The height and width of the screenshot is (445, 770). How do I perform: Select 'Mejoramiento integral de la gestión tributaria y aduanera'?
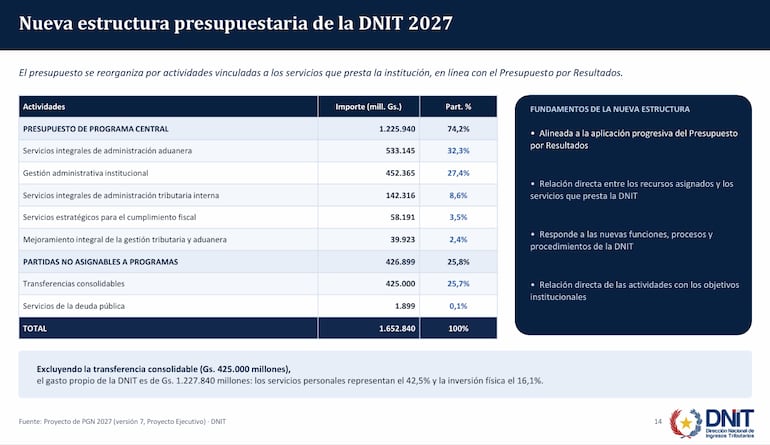pyautogui.click(x=125, y=240)
